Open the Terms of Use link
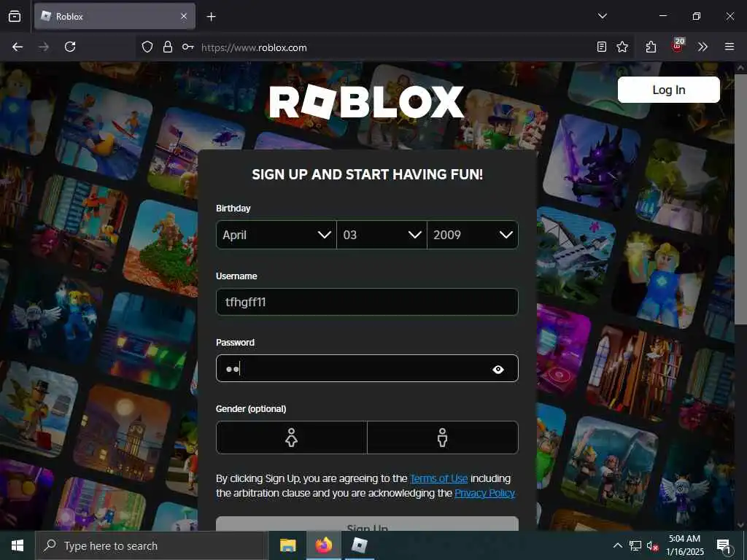 click(438, 478)
